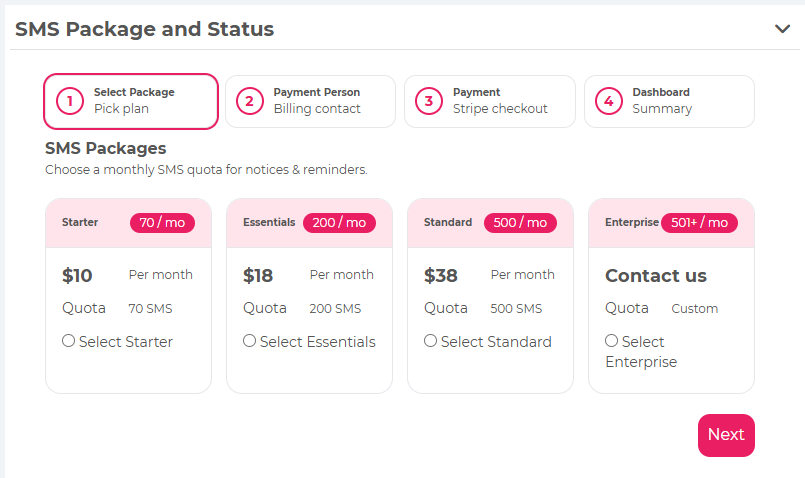
Task: Click the 70 / mo badge
Action: coord(162,223)
